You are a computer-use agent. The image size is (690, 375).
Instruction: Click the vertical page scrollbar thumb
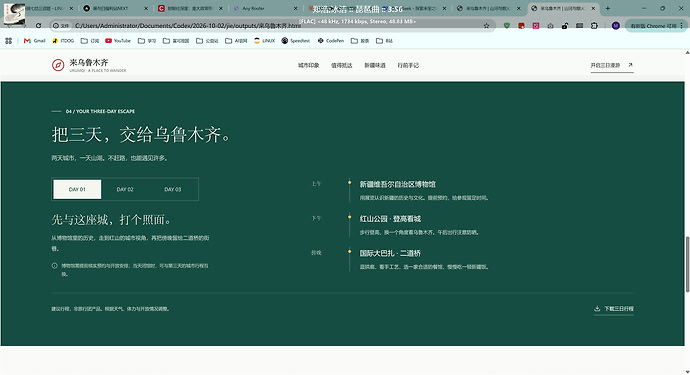click(x=687, y=264)
